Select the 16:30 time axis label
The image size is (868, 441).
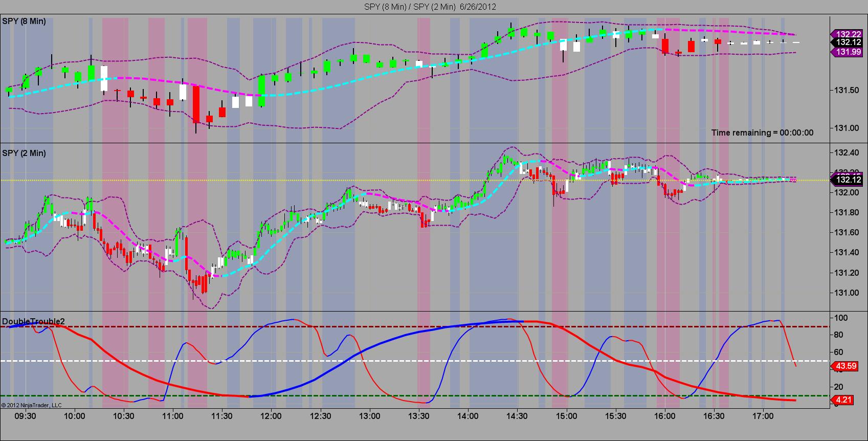714,416
